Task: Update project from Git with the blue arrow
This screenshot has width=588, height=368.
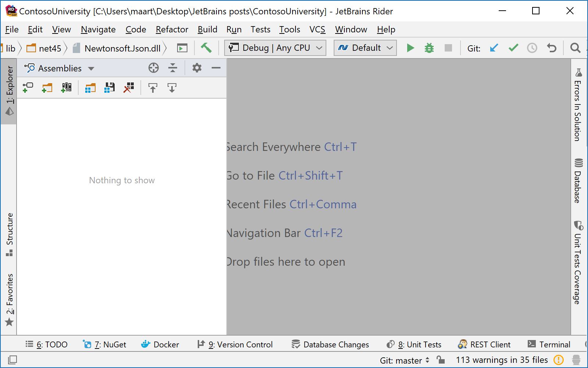Action: [494, 48]
